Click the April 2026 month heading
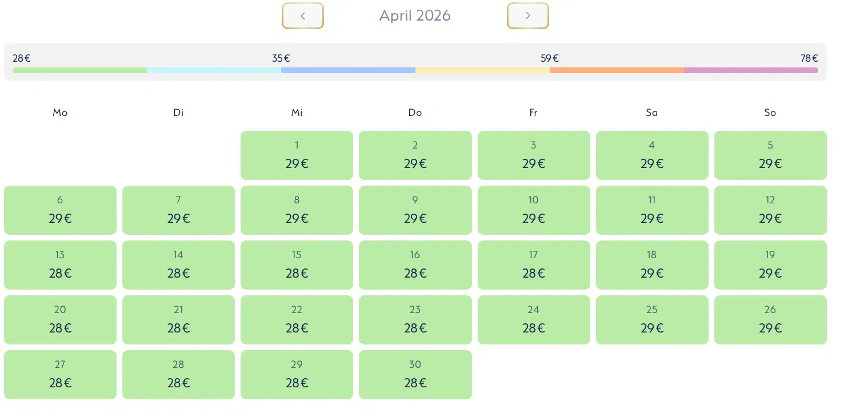 [x=415, y=16]
